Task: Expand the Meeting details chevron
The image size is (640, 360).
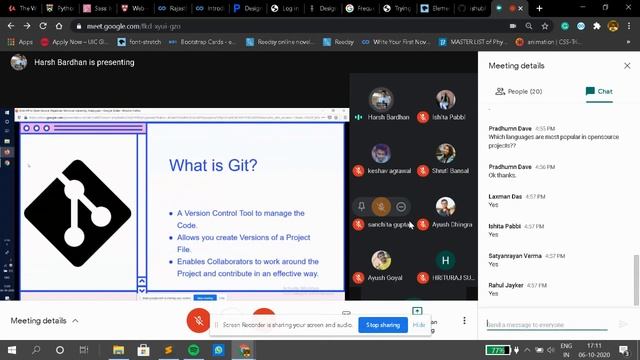Action: click(x=75, y=321)
